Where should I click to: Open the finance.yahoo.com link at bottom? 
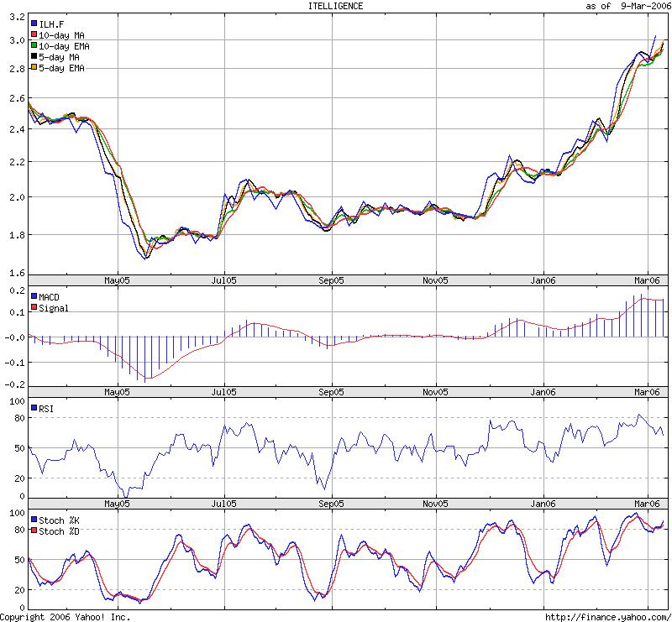coord(606,617)
